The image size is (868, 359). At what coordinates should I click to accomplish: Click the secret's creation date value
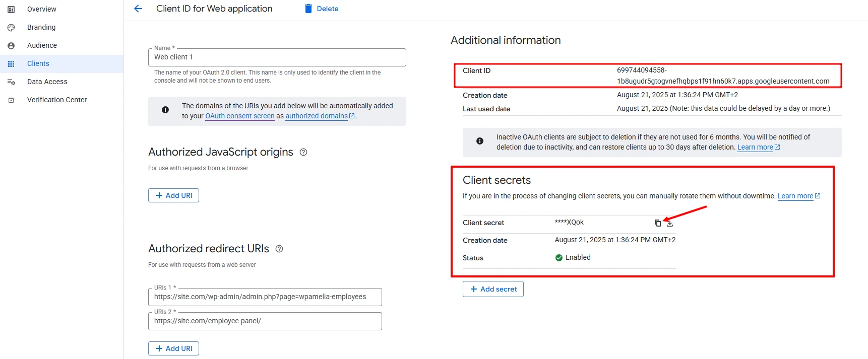coord(615,240)
